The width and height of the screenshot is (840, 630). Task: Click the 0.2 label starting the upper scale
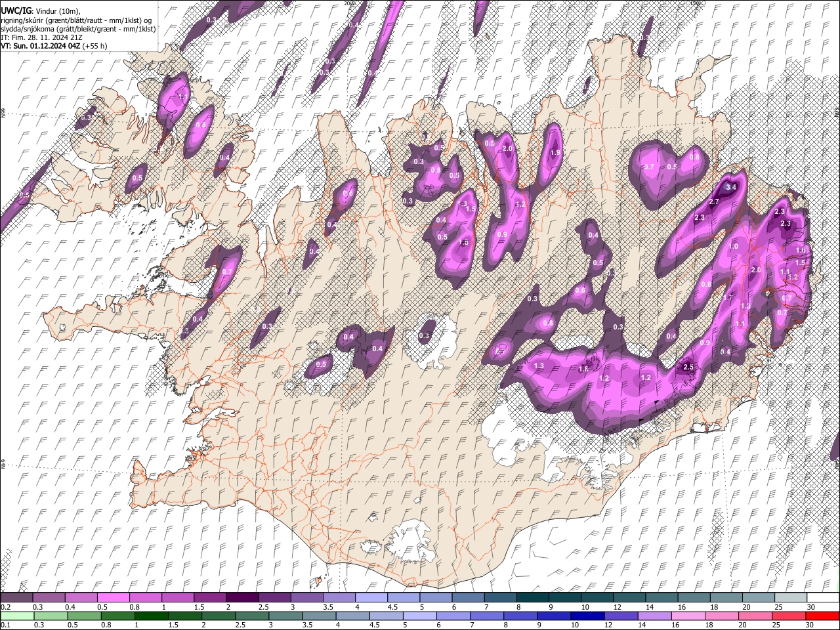5,607
